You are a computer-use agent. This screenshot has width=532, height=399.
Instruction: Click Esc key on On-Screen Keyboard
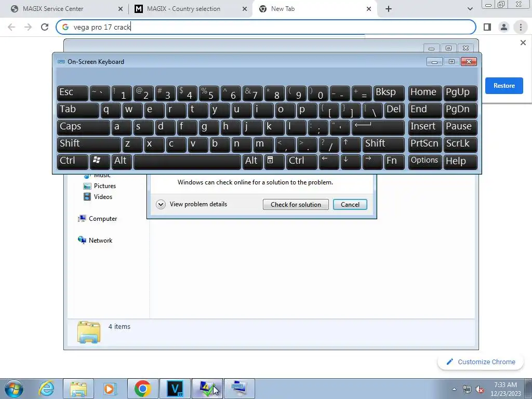click(x=73, y=93)
